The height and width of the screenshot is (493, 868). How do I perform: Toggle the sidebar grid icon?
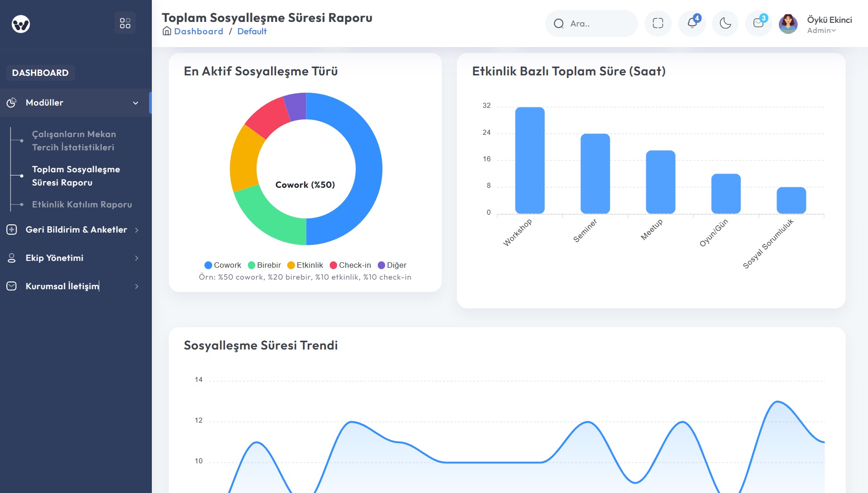tap(125, 23)
